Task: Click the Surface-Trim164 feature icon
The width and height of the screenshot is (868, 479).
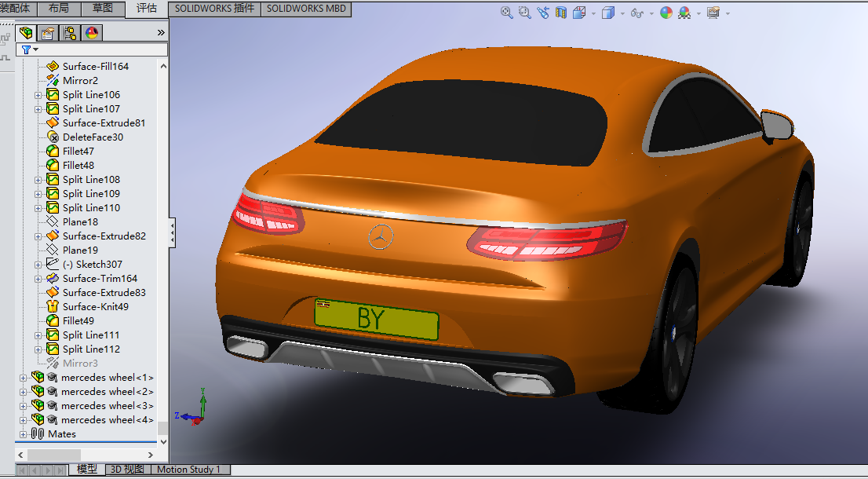Action: click(53, 278)
